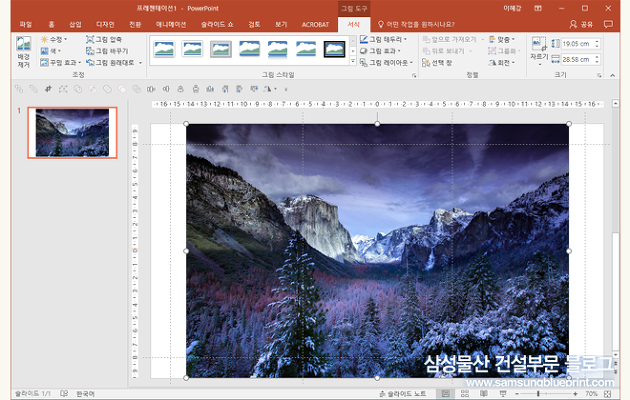Click the zoom out minus button
This screenshot has height=400, width=630.
click(x=517, y=394)
